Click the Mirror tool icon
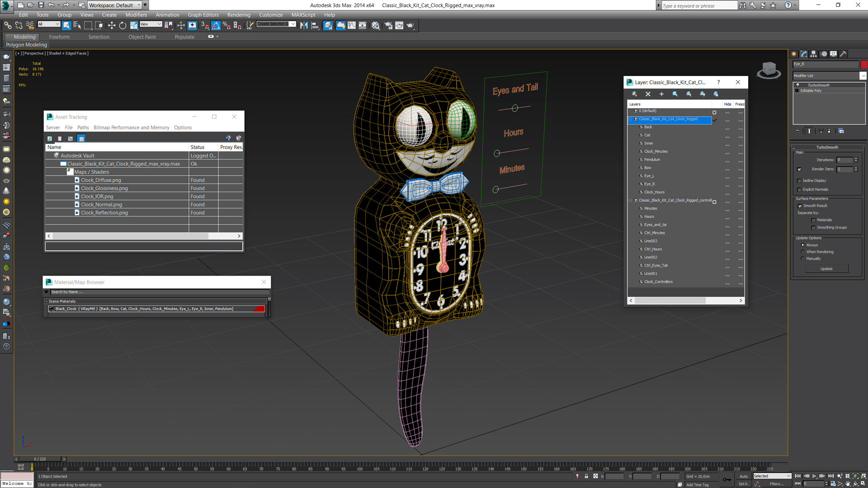The image size is (868, 488). click(304, 25)
